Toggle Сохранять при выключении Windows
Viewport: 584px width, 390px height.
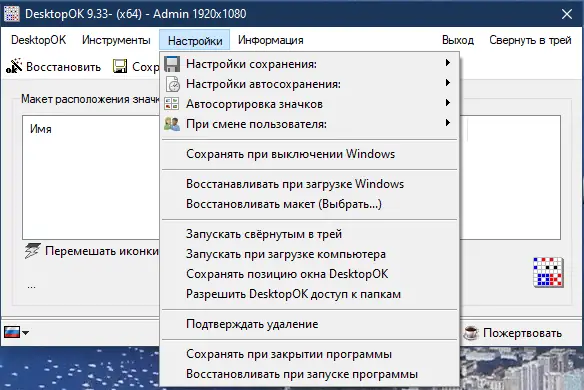pos(310,154)
